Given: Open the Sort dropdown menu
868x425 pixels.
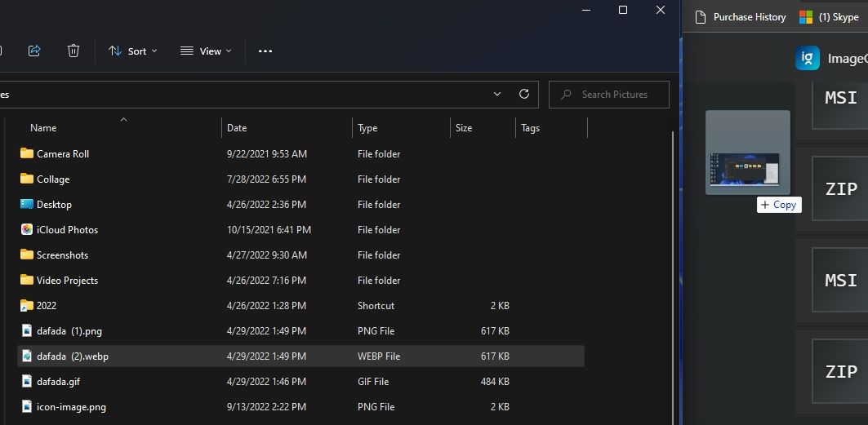Looking at the screenshot, I should click(x=133, y=51).
